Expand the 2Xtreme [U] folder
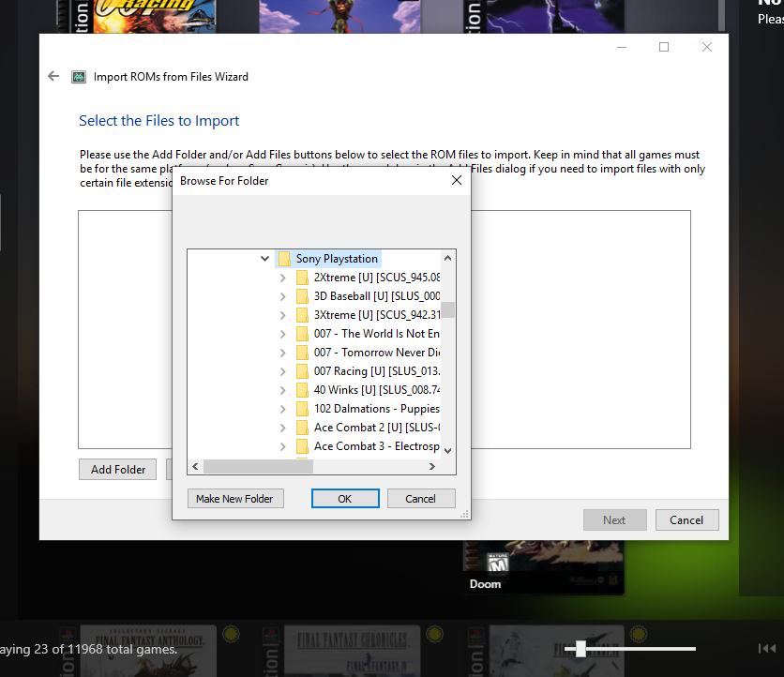 (x=282, y=278)
